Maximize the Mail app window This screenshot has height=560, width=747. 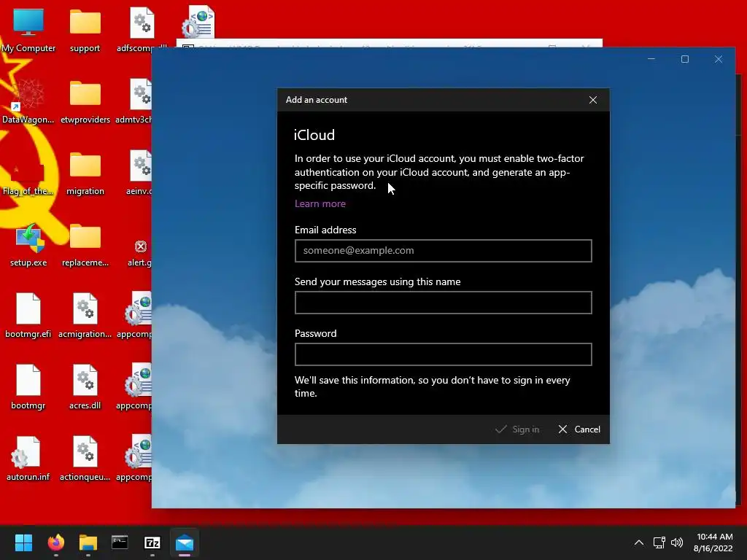tap(684, 59)
